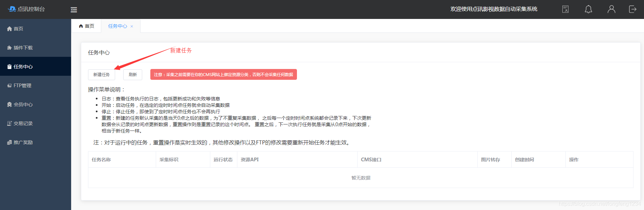Image resolution: width=644 pixels, height=210 pixels.
Task: Open 推广奖励 sidebar item
Action: pyautogui.click(x=23, y=142)
